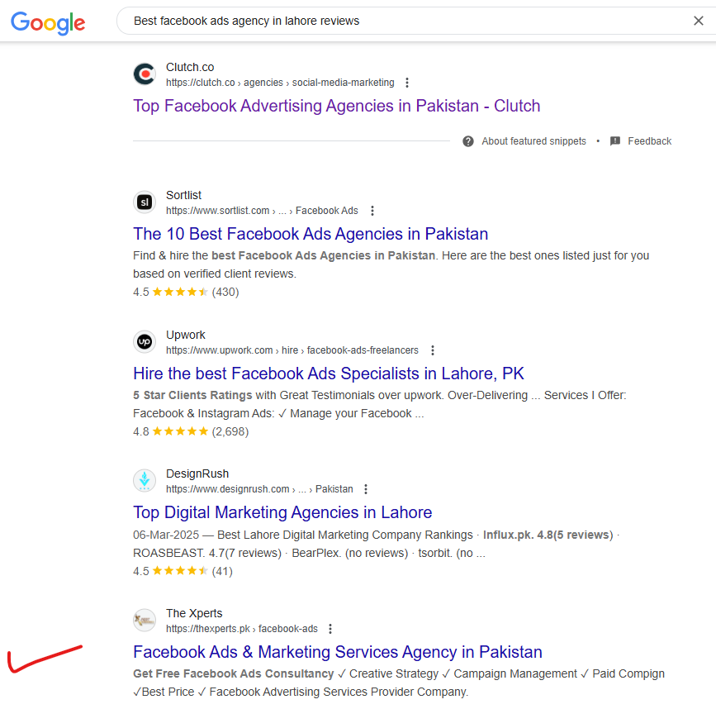Clear the search box with the X
Screen dimensions: 716x728
[699, 21]
